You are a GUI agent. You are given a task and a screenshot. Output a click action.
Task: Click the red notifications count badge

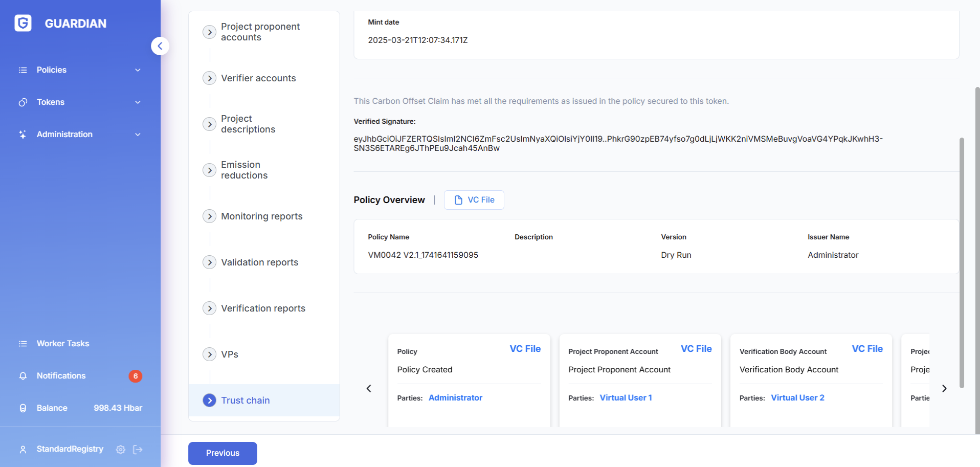[x=135, y=376]
